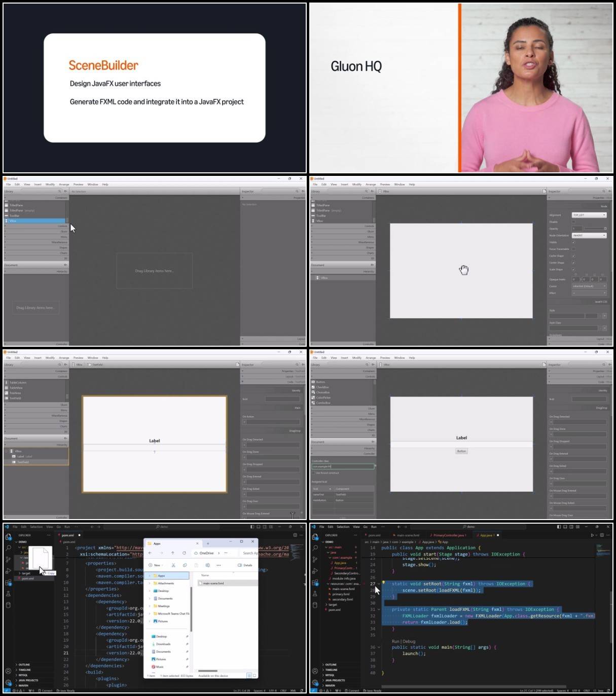The height and width of the screenshot is (696, 616).
Task: Select the main-scene.fxml file in File Explorer
Action: 228,583
